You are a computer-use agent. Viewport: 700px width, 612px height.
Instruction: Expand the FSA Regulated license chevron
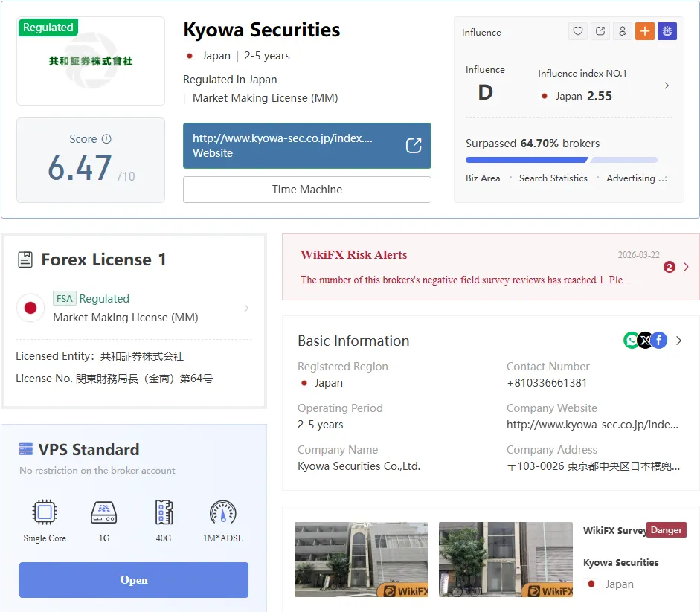tap(246, 308)
